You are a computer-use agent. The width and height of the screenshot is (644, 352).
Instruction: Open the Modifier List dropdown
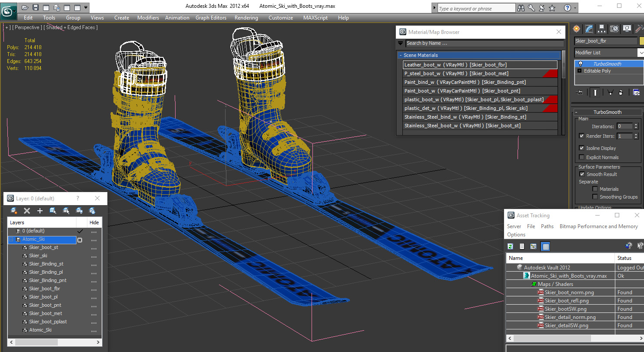point(641,53)
